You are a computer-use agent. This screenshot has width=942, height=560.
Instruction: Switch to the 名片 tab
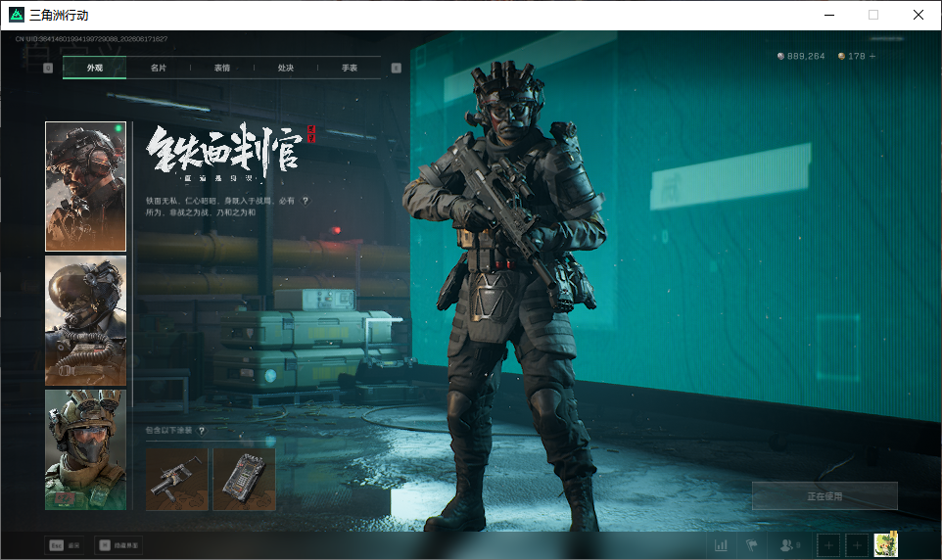pyautogui.click(x=158, y=68)
